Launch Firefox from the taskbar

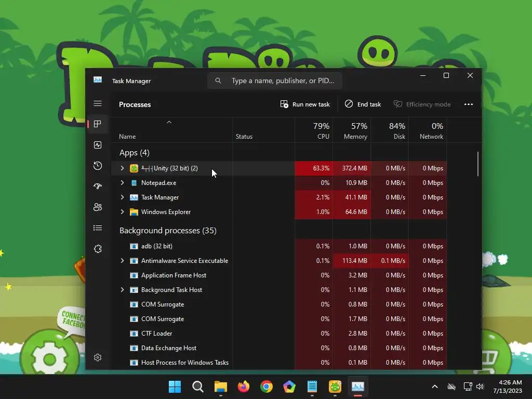pos(244,387)
